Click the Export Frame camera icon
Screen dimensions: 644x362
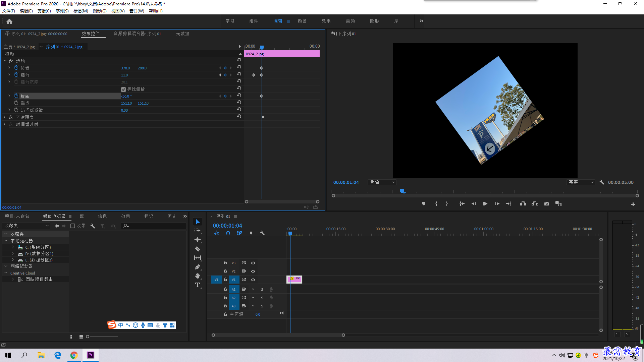(x=547, y=204)
